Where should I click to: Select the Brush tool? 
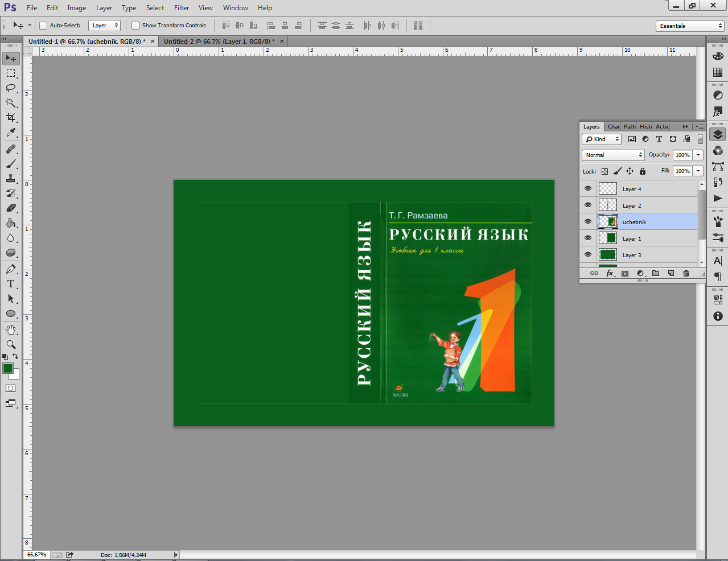pos(11,164)
